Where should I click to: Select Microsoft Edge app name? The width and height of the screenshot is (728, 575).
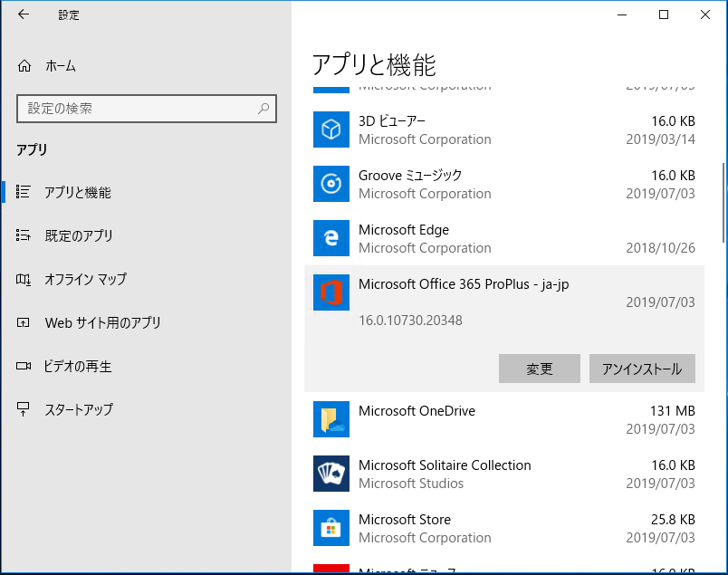tap(404, 230)
